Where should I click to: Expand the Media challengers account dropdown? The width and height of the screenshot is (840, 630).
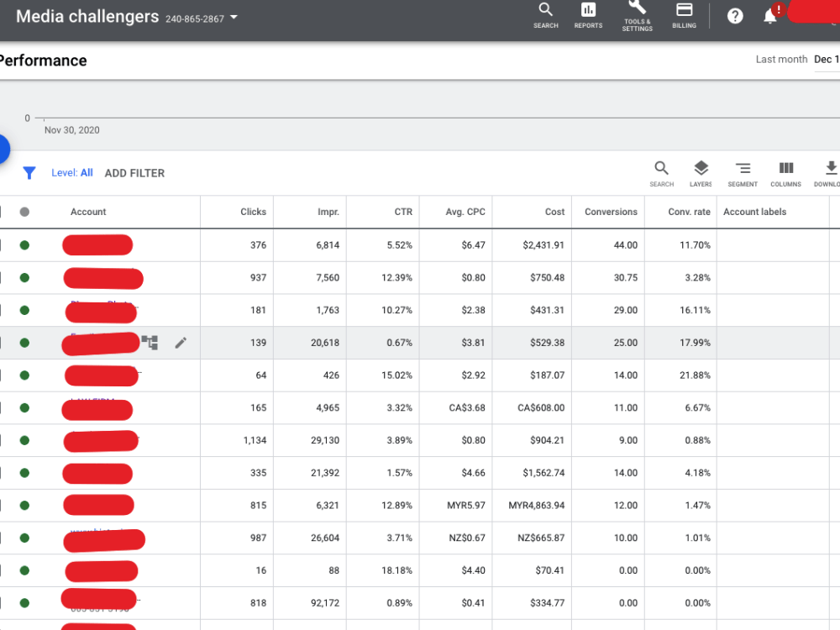pos(234,17)
